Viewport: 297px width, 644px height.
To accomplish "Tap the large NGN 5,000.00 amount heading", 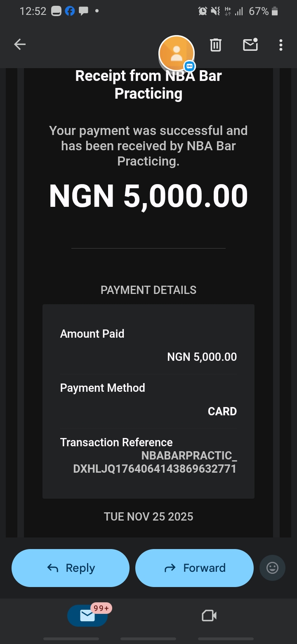I will click(x=148, y=196).
